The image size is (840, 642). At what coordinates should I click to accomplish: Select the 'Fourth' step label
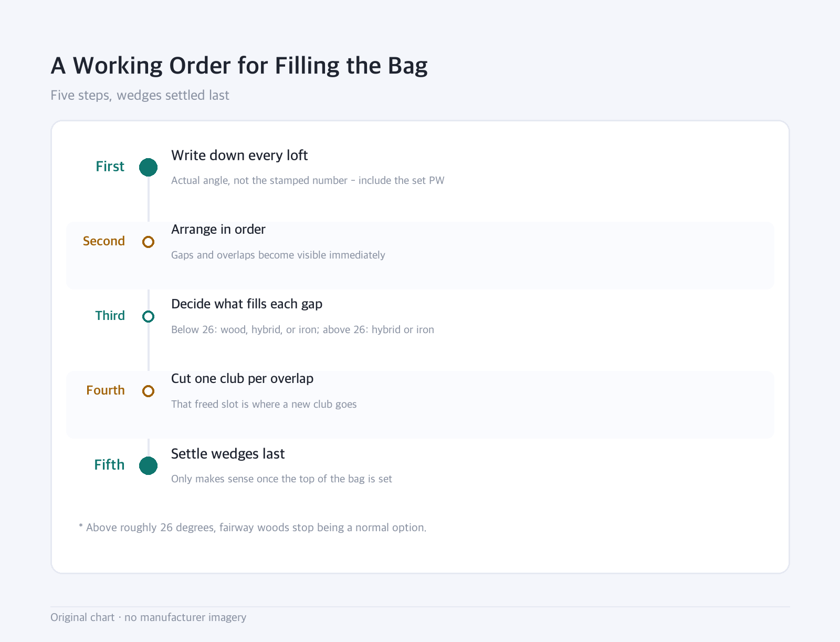click(x=106, y=390)
